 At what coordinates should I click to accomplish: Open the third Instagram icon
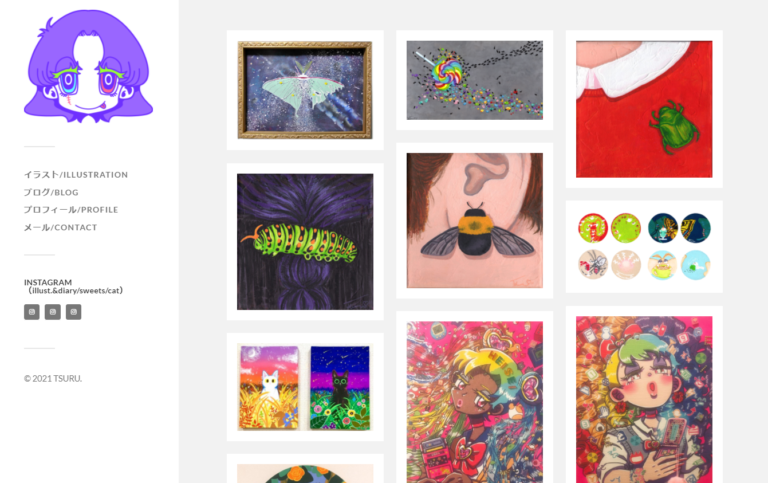pos(73,312)
